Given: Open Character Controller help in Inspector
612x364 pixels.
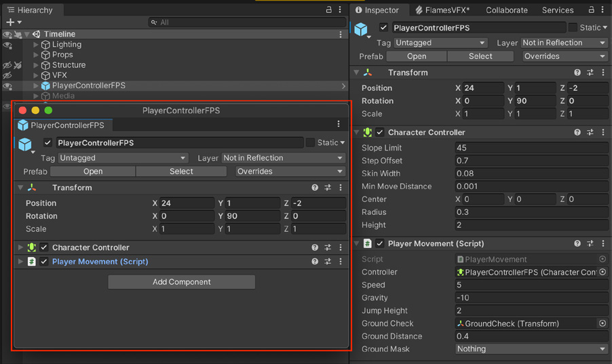Looking at the screenshot, I should 577,132.
